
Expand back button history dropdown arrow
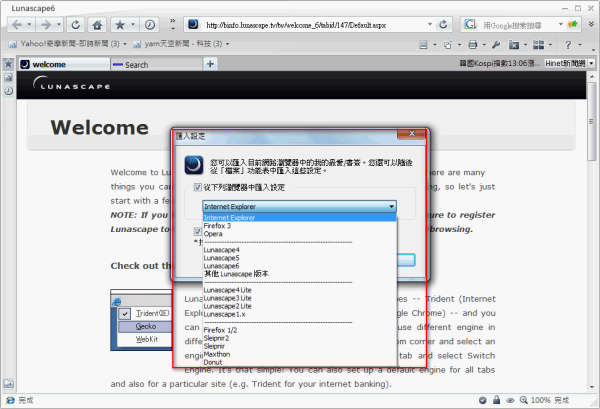point(29,25)
